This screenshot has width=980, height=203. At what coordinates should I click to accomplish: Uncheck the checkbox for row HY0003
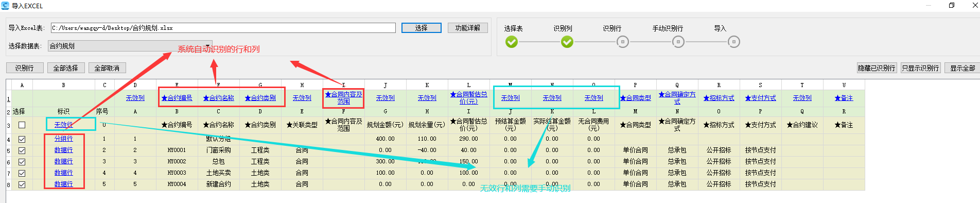(x=22, y=173)
